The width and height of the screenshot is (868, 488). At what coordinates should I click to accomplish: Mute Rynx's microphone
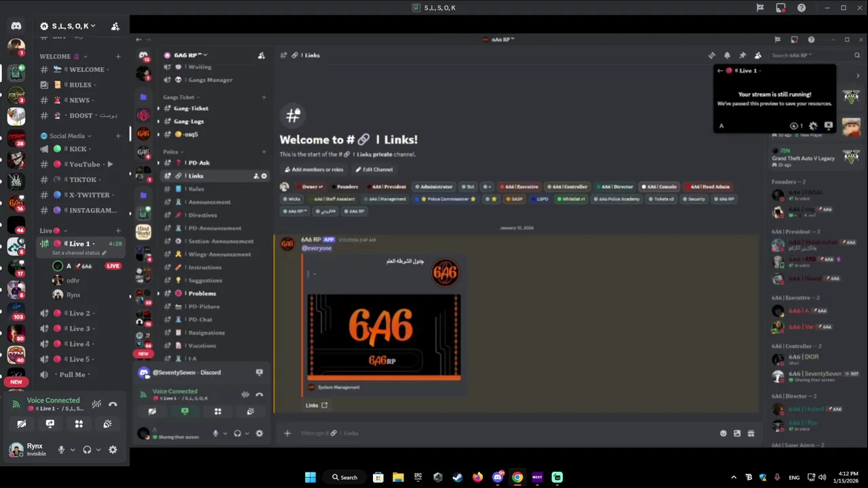click(x=61, y=449)
